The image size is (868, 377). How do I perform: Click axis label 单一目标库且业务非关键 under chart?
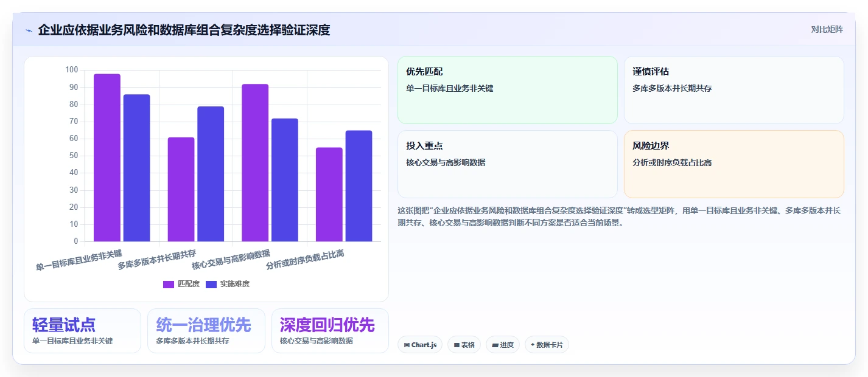coord(79,260)
